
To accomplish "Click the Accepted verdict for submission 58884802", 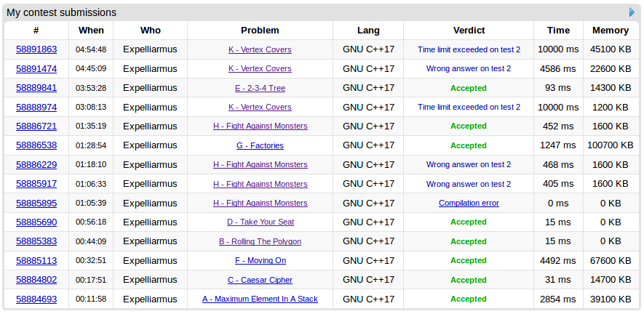I will (x=469, y=280).
